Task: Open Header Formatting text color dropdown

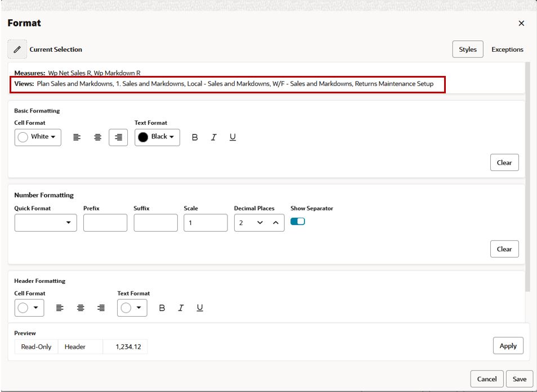Action: coord(132,308)
